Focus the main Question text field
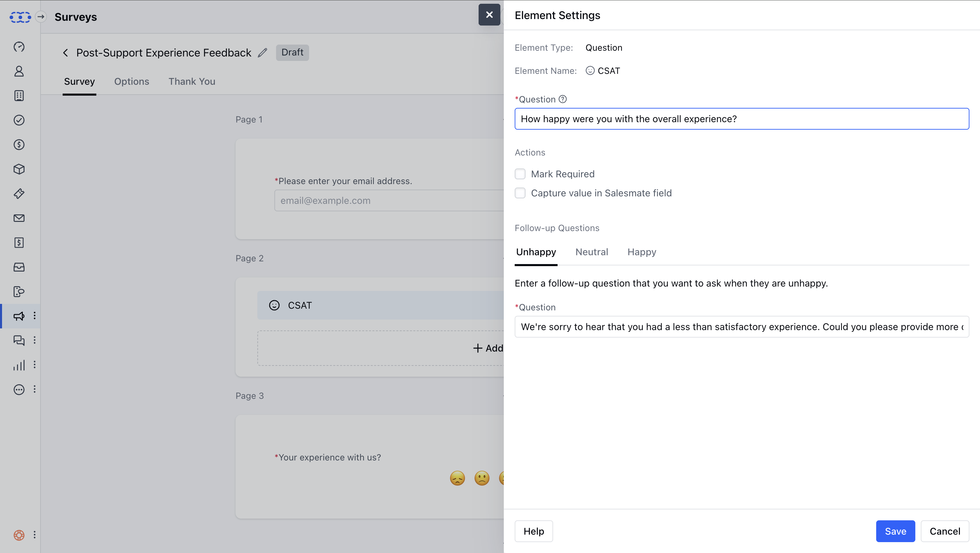The image size is (980, 553). (x=742, y=119)
